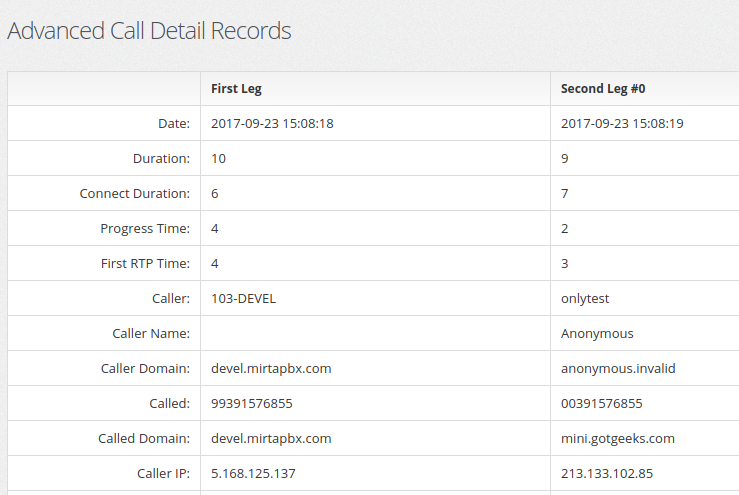Click First Leg date 2017-09-23 15:08:18
Image resolution: width=739 pixels, height=495 pixels.
[x=272, y=124]
